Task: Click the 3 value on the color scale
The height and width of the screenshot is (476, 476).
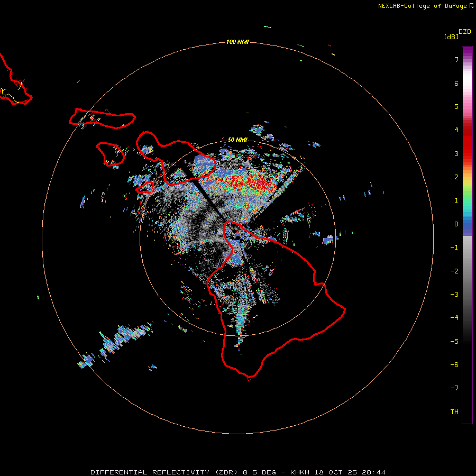Action: click(x=456, y=153)
